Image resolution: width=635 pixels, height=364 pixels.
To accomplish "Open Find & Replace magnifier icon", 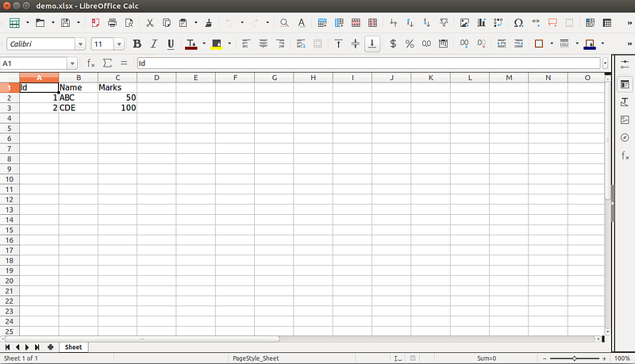I will 284,23.
